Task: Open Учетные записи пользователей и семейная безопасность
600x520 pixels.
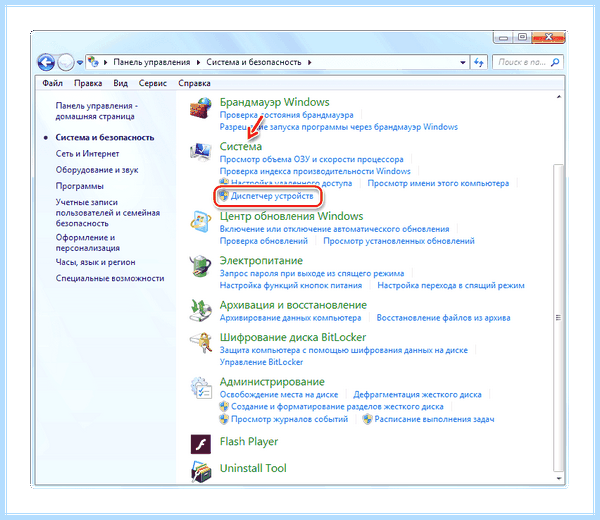Action: [x=108, y=212]
